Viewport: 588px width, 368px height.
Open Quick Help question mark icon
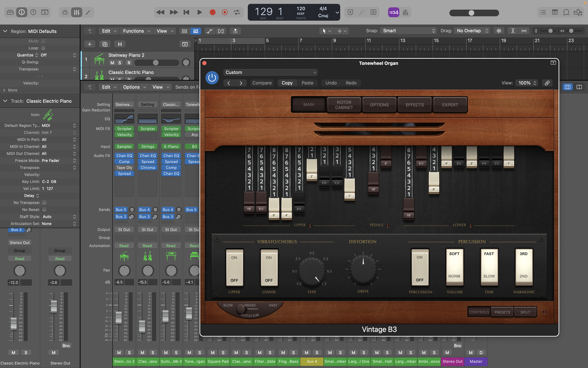point(33,12)
